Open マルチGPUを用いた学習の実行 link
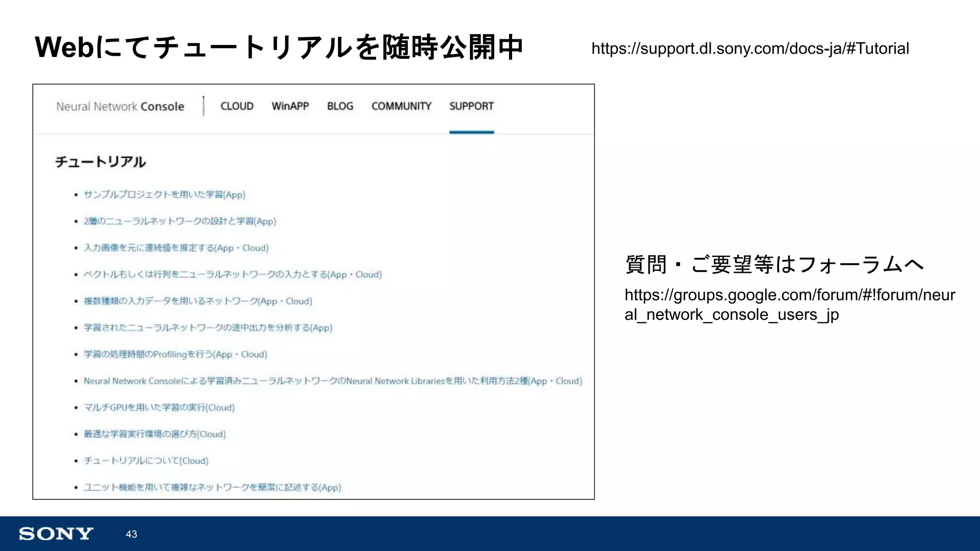Viewport: 980px width, 551px height. click(159, 407)
